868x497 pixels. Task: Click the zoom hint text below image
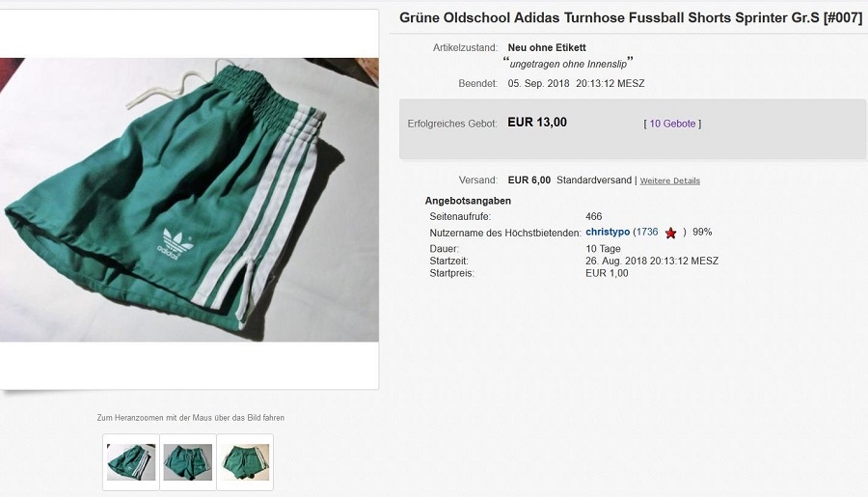point(190,418)
